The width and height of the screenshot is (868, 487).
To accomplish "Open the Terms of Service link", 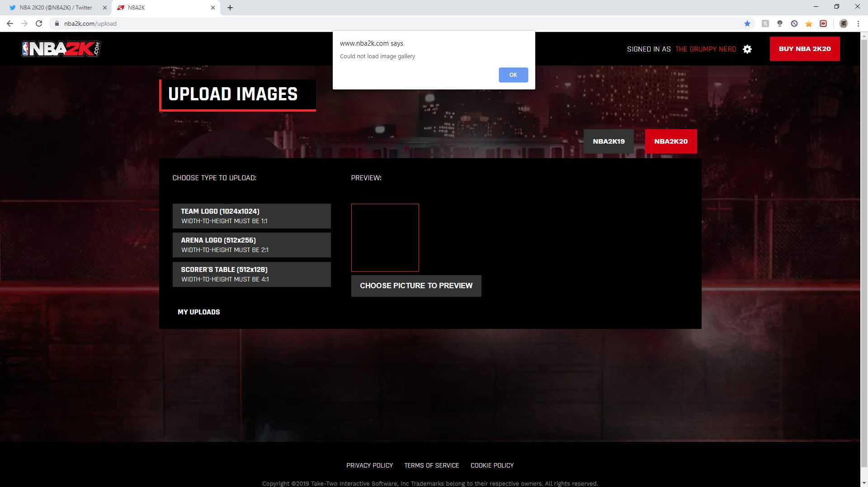I will [x=432, y=465].
